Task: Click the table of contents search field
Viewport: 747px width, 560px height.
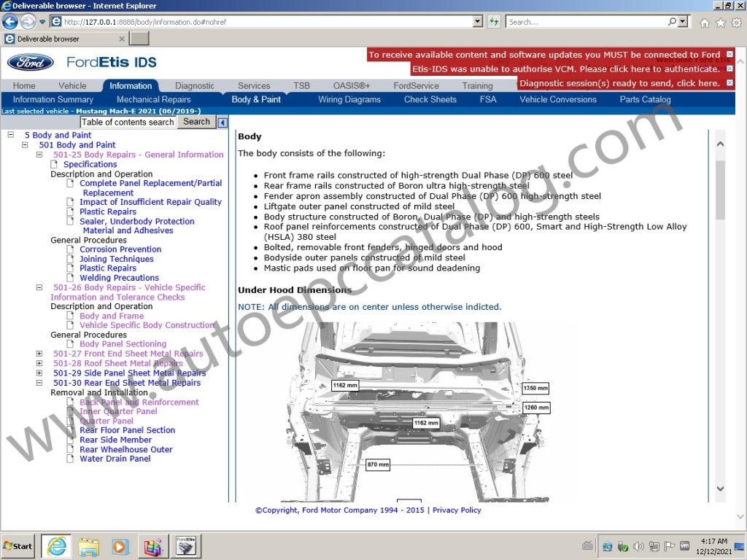Action: click(x=128, y=122)
